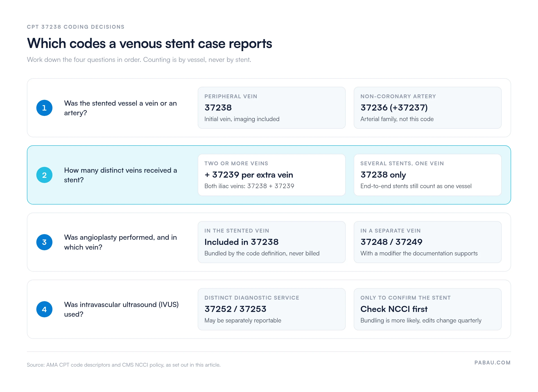
Task: Click '+ 37239 per extra vein' text
Action: (x=249, y=175)
